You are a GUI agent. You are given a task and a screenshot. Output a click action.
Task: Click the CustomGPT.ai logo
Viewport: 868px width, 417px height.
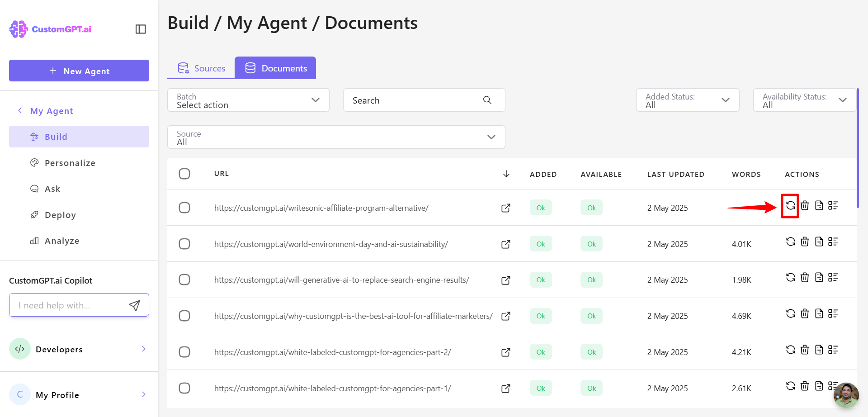[x=50, y=29]
